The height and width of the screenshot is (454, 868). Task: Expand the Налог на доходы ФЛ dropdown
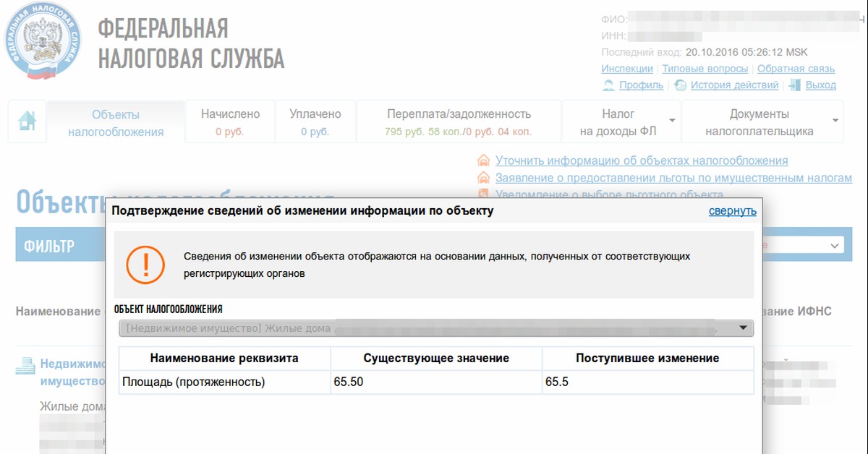tap(672, 121)
